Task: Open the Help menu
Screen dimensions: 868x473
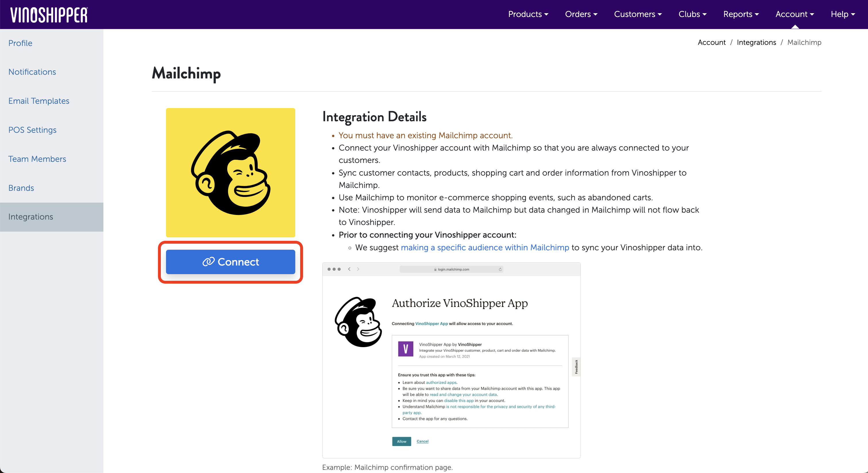Action: click(x=842, y=14)
